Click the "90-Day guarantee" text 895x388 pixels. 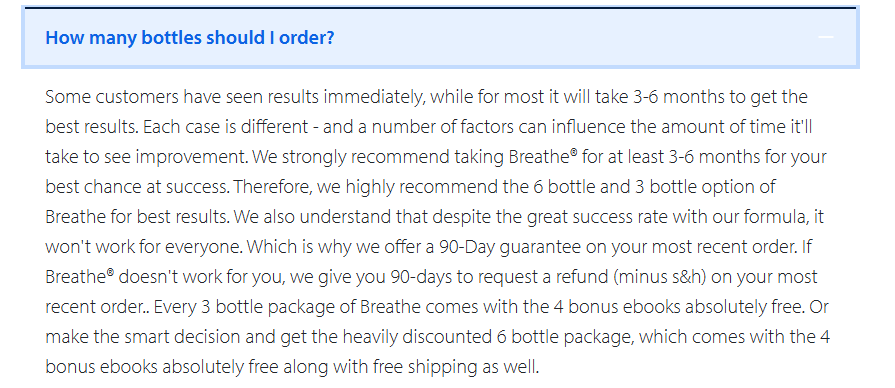pos(510,247)
